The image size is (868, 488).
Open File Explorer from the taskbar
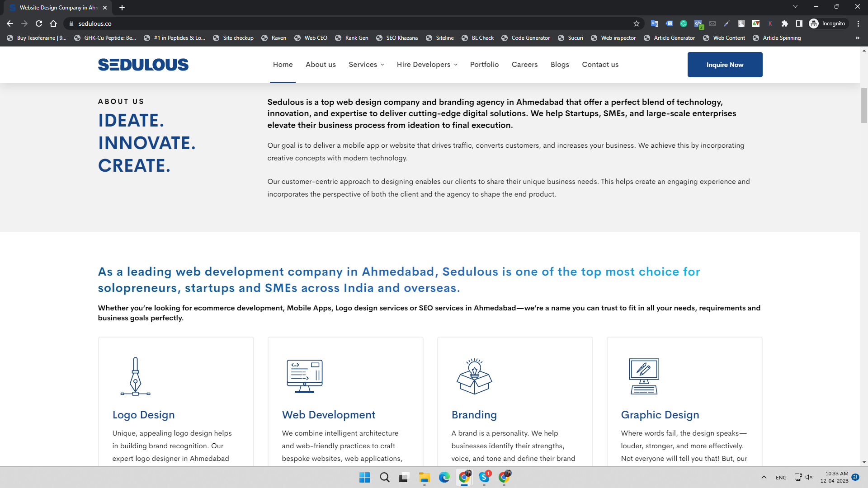(424, 477)
